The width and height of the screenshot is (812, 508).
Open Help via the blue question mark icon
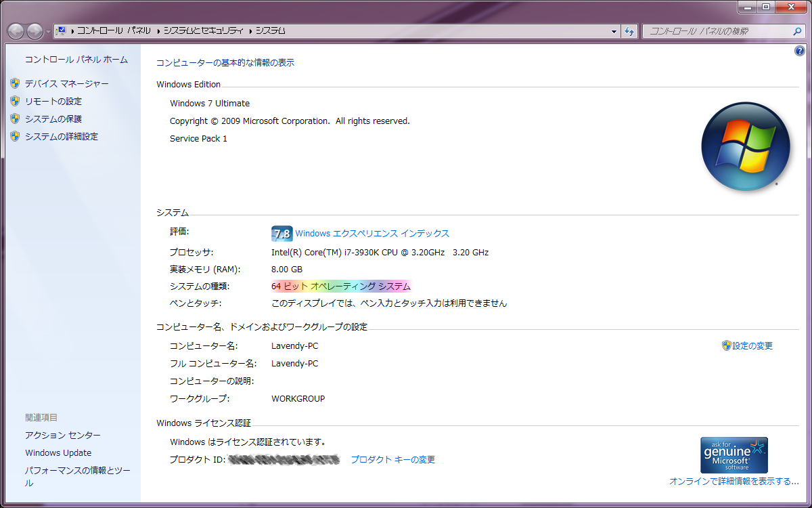[x=800, y=51]
